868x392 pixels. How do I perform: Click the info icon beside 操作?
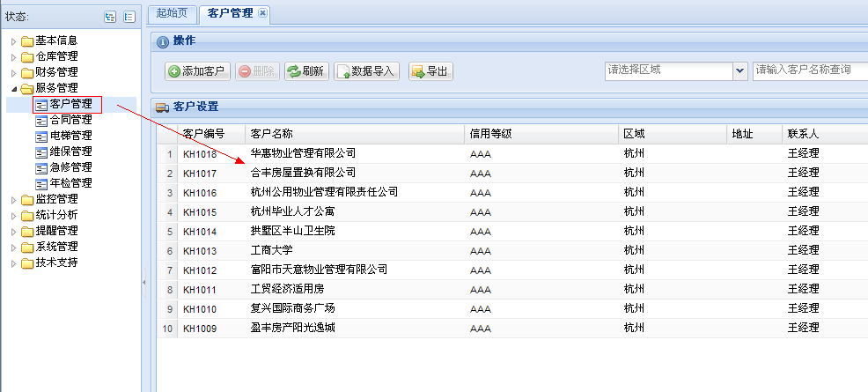163,42
